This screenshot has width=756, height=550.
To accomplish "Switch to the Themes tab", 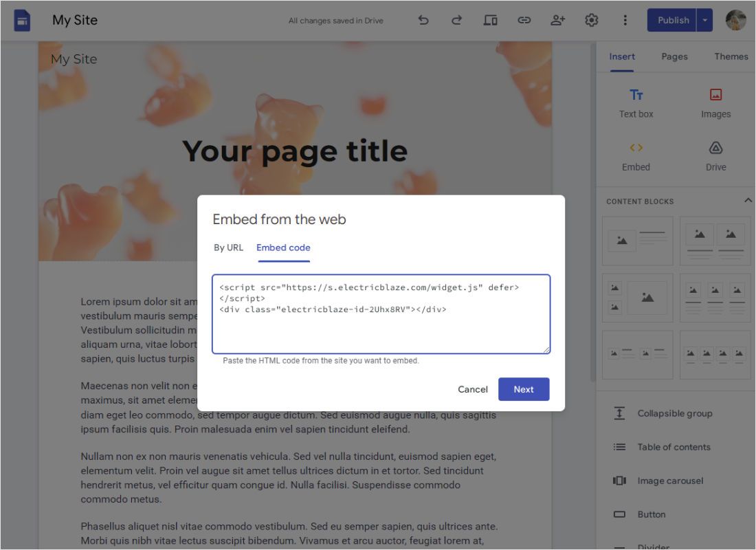I will pos(731,56).
